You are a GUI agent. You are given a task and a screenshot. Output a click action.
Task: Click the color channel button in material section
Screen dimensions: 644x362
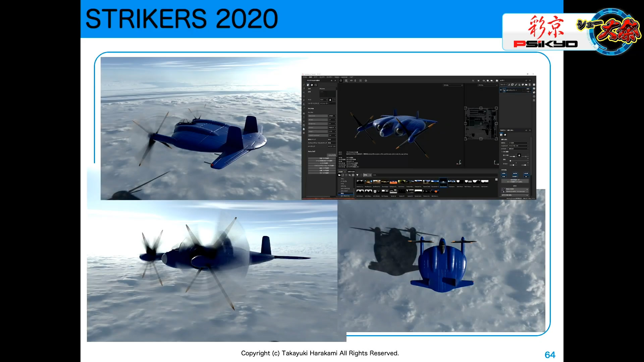point(504,173)
